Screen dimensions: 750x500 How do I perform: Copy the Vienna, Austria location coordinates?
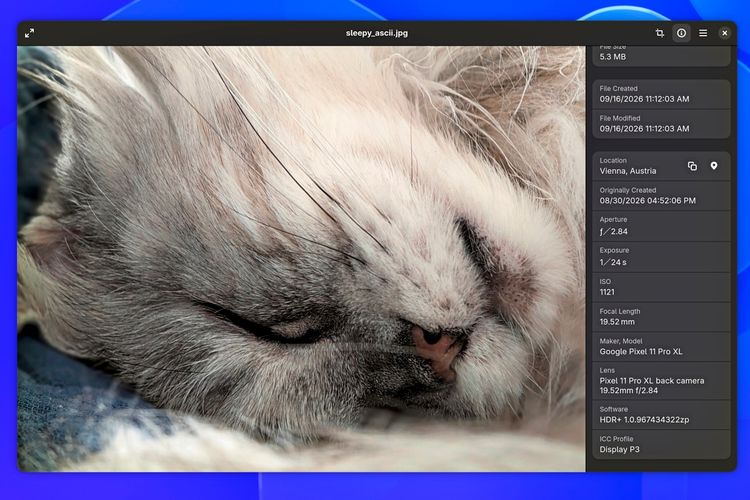pyautogui.click(x=692, y=166)
